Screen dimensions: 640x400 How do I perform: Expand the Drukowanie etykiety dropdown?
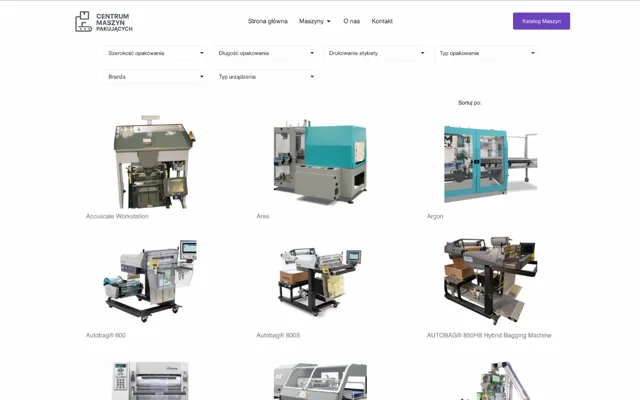(x=376, y=53)
